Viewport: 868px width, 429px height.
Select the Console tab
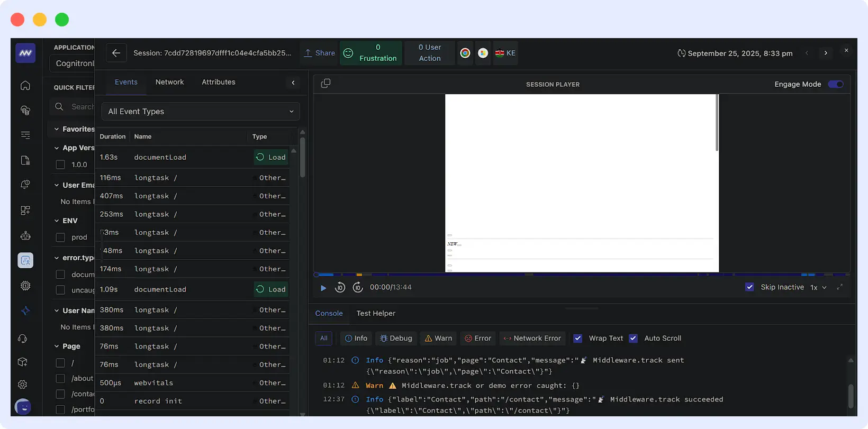pos(329,313)
